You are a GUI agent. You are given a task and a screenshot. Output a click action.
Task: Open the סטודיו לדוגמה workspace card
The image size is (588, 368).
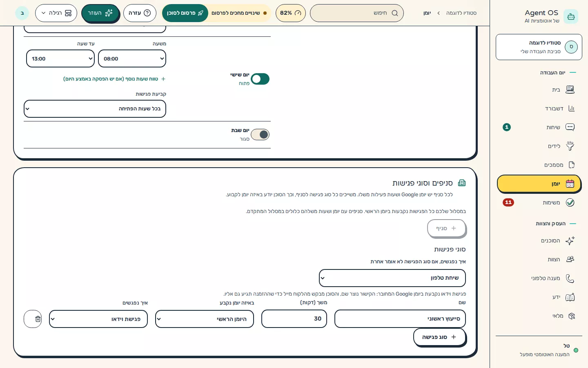coord(539,47)
